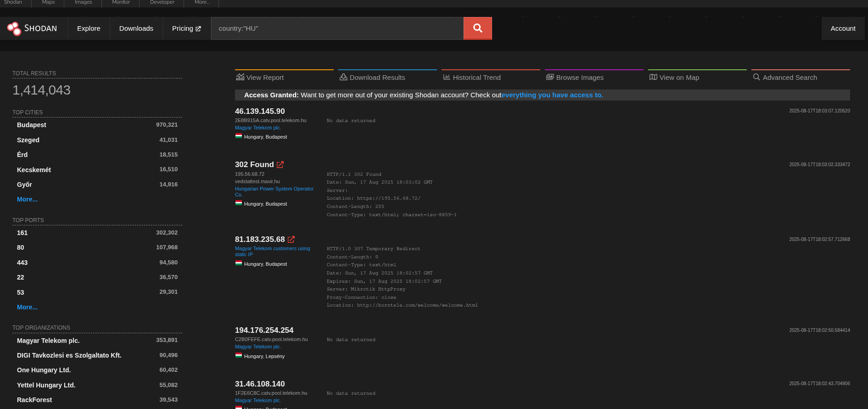Expand More... under Top Cities

point(27,199)
